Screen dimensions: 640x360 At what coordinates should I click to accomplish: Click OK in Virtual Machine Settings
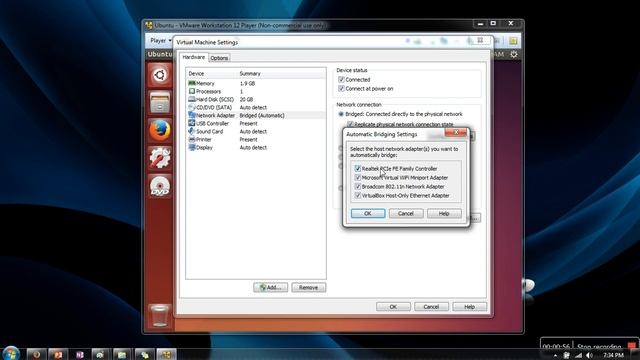click(393, 307)
